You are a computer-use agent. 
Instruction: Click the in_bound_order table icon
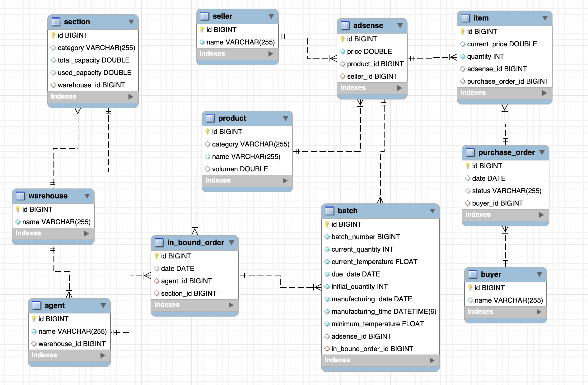click(159, 243)
